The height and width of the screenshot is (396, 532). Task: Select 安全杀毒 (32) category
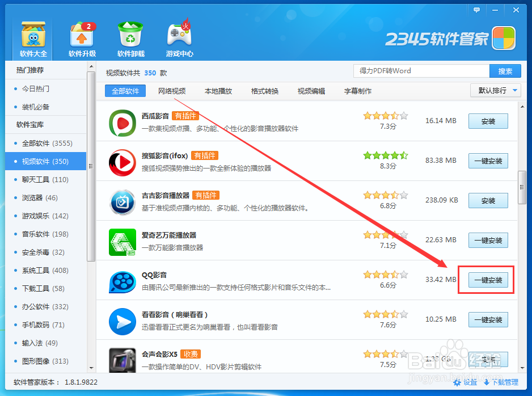coord(46,252)
